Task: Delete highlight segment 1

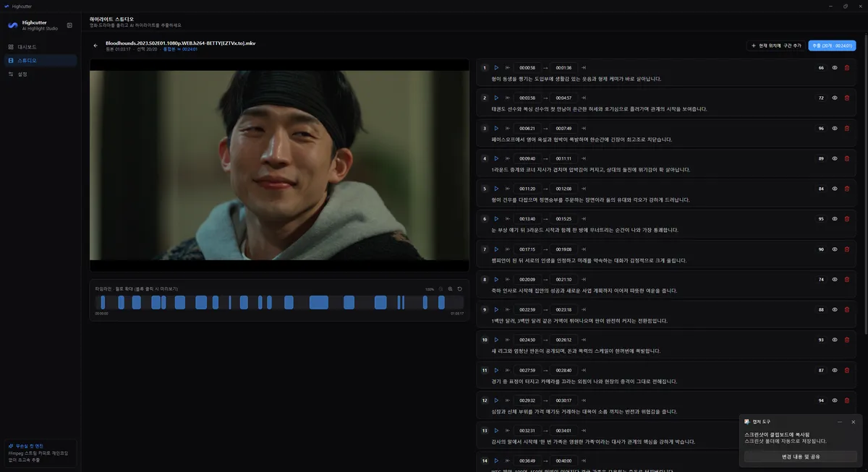Action: (x=847, y=68)
